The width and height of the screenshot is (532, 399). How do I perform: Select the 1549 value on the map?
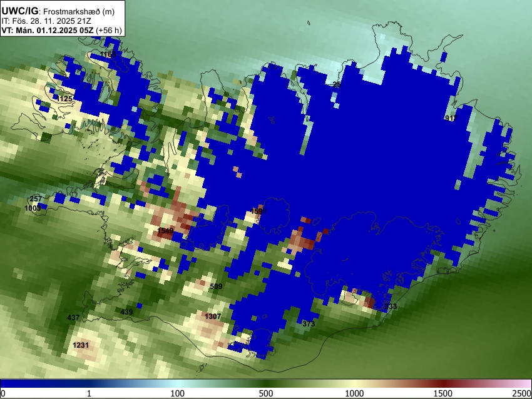tap(166, 231)
